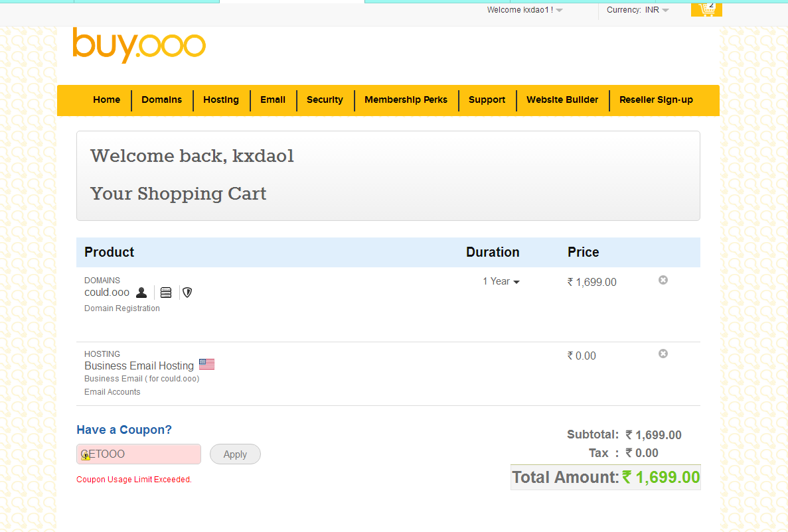Image resolution: width=788 pixels, height=532 pixels.
Task: Open the shopping cart icon
Action: click(x=706, y=9)
